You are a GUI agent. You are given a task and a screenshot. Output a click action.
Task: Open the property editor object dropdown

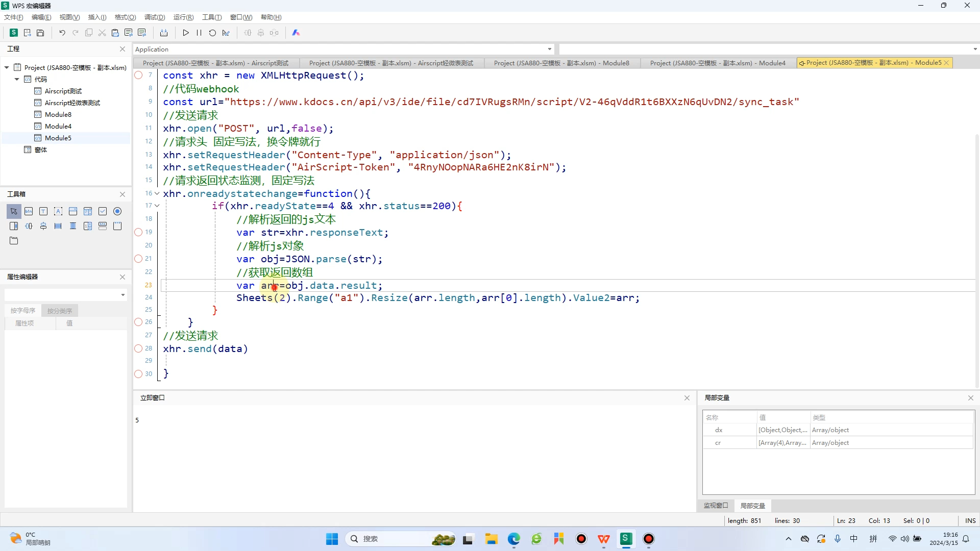tap(123, 295)
